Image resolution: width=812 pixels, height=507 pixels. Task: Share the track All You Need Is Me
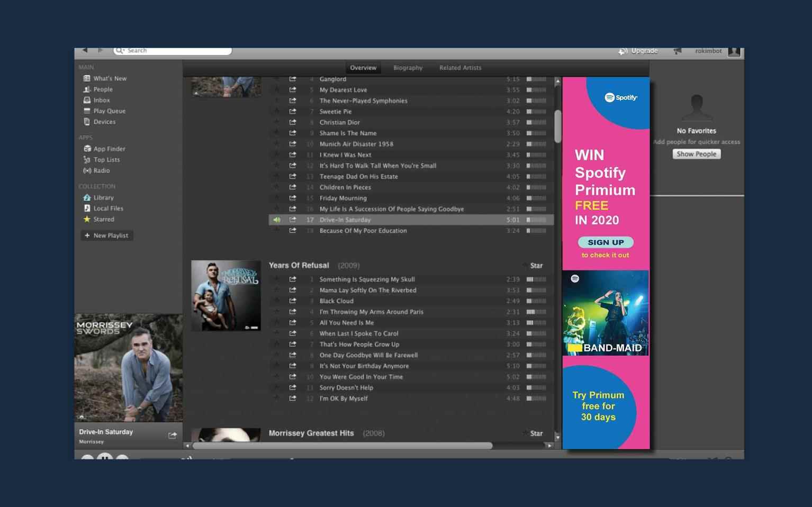coord(292,322)
